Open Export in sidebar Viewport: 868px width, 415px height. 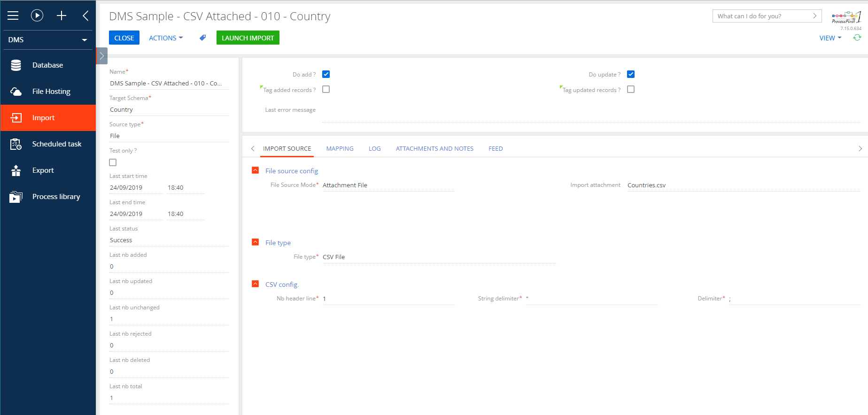pyautogui.click(x=48, y=170)
